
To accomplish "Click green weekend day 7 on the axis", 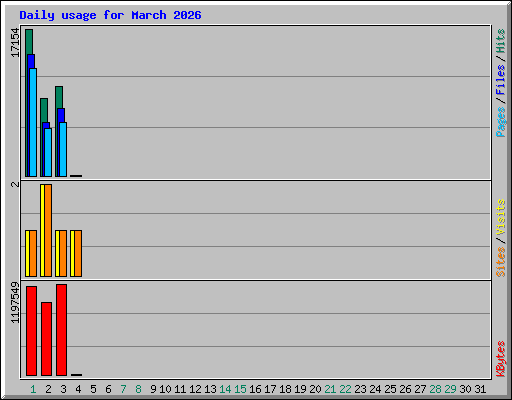I will click(x=123, y=389).
